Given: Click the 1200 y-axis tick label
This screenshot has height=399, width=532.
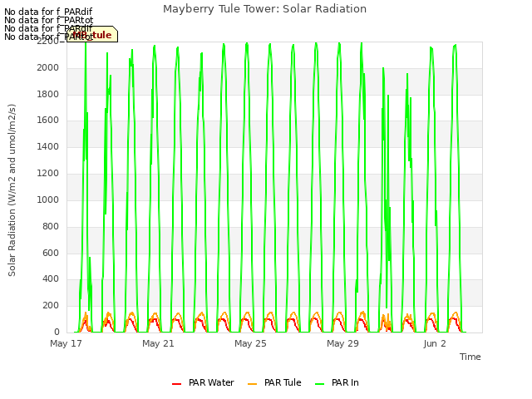Looking at the screenshot, I should tap(48, 174).
